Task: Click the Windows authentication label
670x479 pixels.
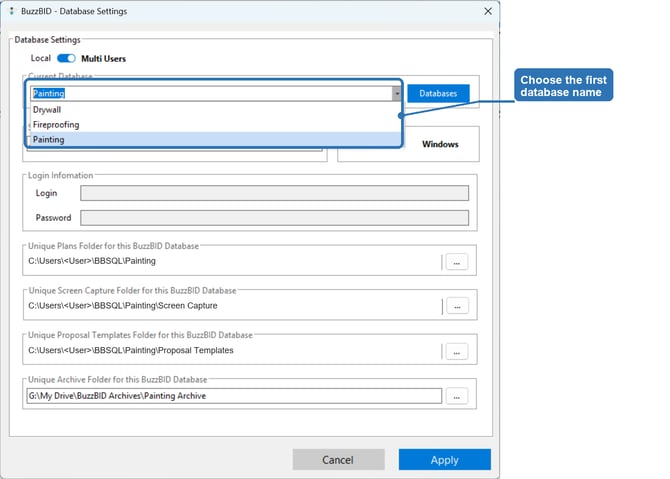Action: point(440,144)
